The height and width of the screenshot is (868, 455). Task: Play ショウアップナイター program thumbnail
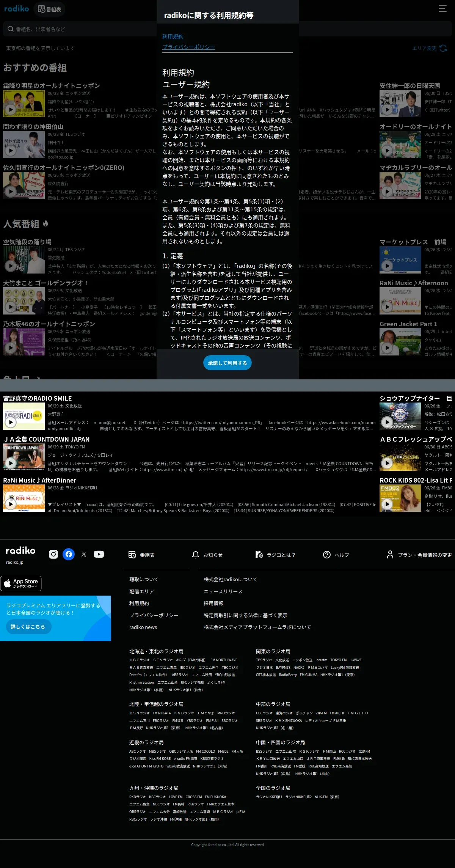click(x=400, y=416)
